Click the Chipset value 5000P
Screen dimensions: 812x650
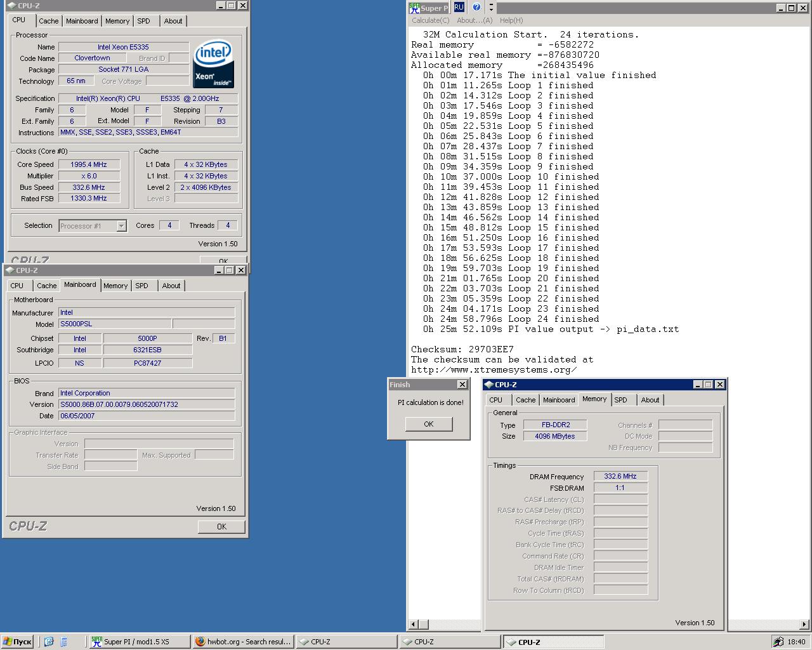point(148,338)
